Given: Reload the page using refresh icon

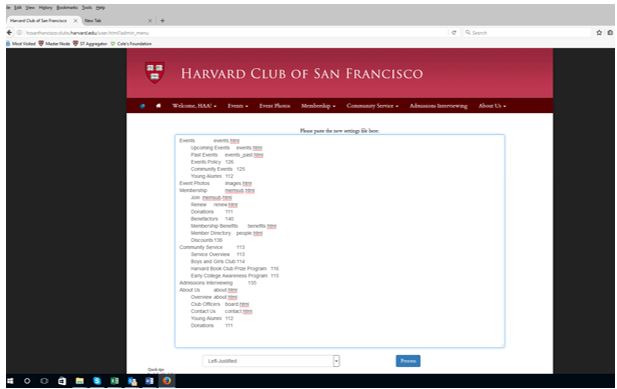Looking at the screenshot, I should pos(454,33).
